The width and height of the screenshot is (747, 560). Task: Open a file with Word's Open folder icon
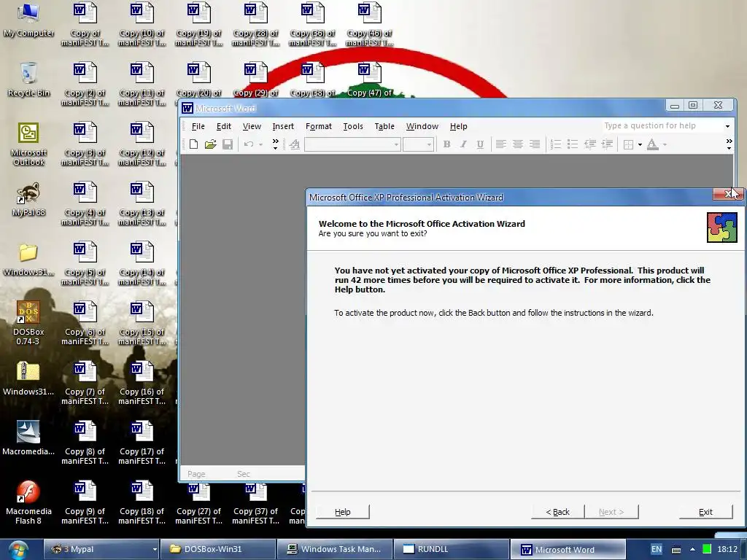pos(211,144)
